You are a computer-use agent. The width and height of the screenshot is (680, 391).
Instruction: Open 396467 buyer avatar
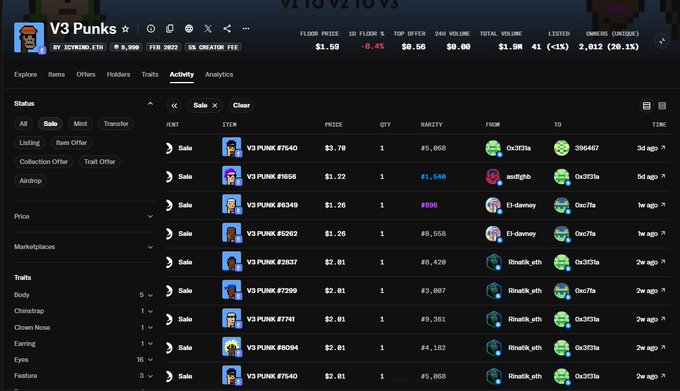(x=562, y=148)
